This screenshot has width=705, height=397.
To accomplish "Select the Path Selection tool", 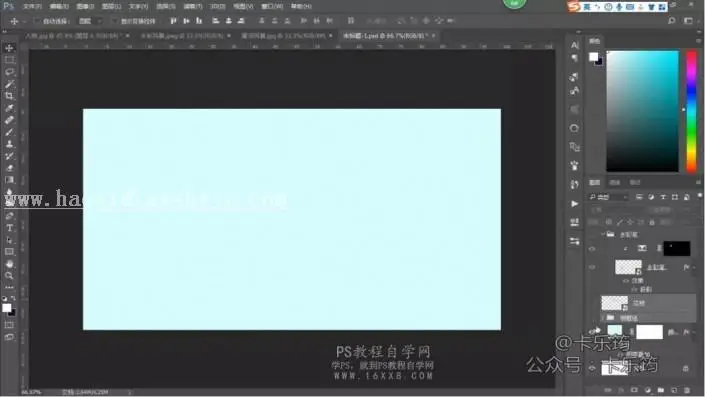I will click(9, 240).
